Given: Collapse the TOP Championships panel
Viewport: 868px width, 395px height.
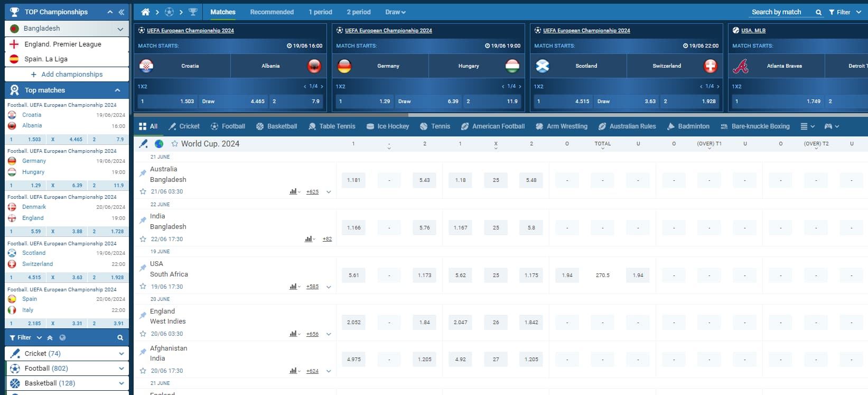Looking at the screenshot, I should pos(110,12).
